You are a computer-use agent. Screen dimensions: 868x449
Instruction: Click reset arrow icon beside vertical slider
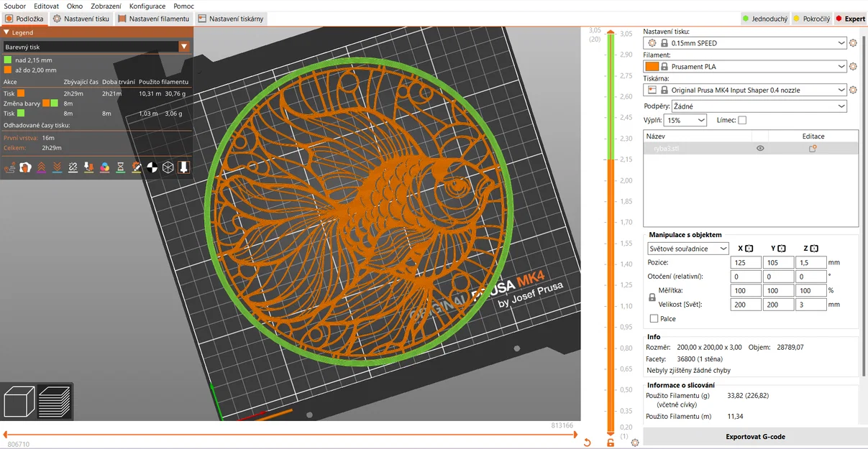pos(587,443)
